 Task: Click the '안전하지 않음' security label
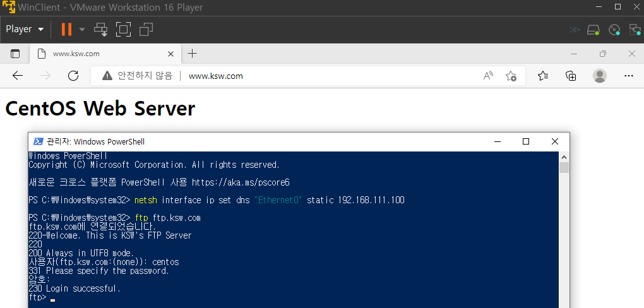pos(145,76)
